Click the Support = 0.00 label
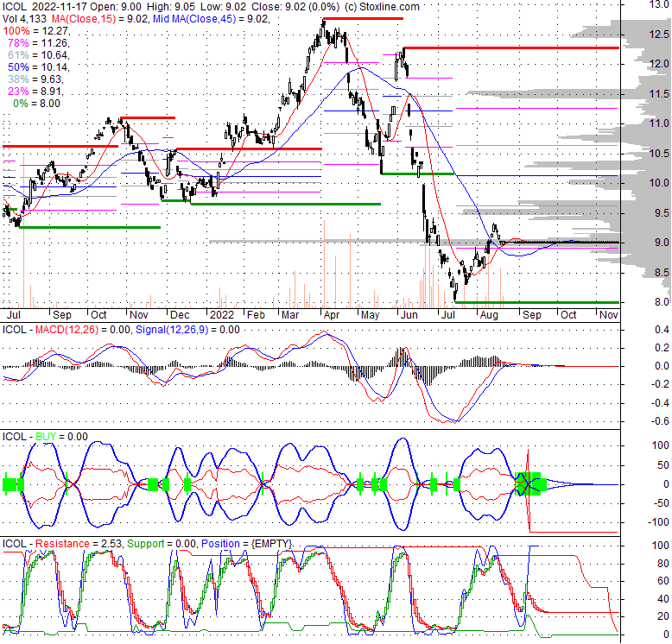The image size is (672, 644). tap(162, 544)
